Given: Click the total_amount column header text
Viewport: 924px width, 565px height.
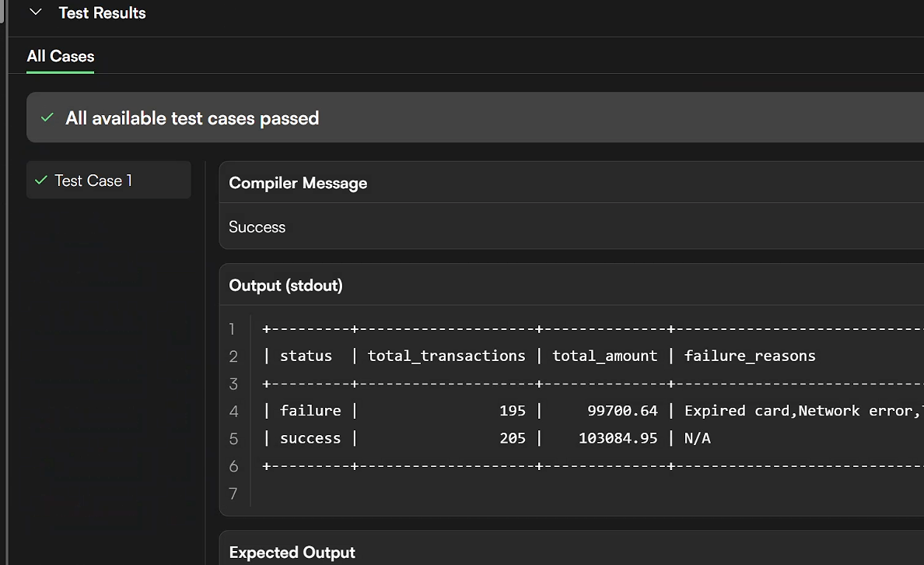Looking at the screenshot, I should click(604, 356).
